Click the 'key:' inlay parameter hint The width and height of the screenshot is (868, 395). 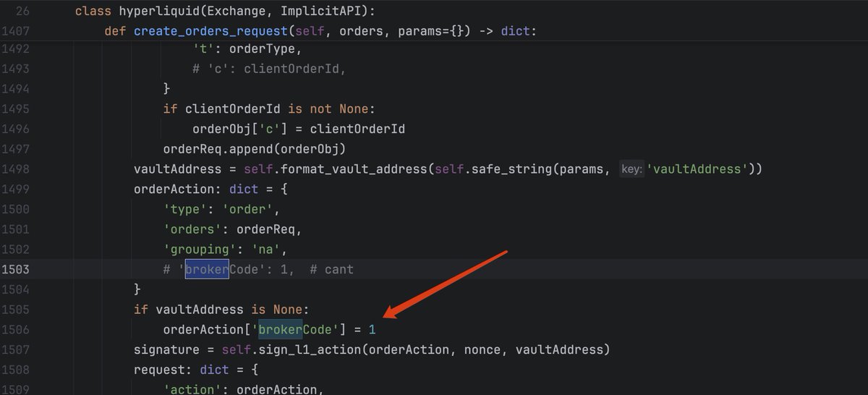pos(631,169)
